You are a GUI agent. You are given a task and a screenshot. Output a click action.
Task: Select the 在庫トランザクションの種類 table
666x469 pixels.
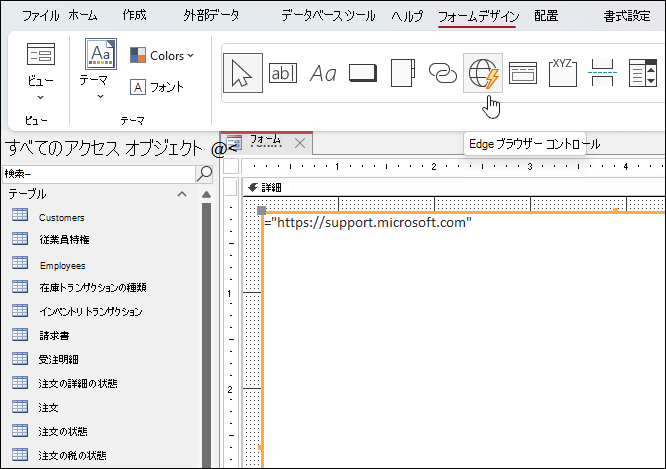93,288
